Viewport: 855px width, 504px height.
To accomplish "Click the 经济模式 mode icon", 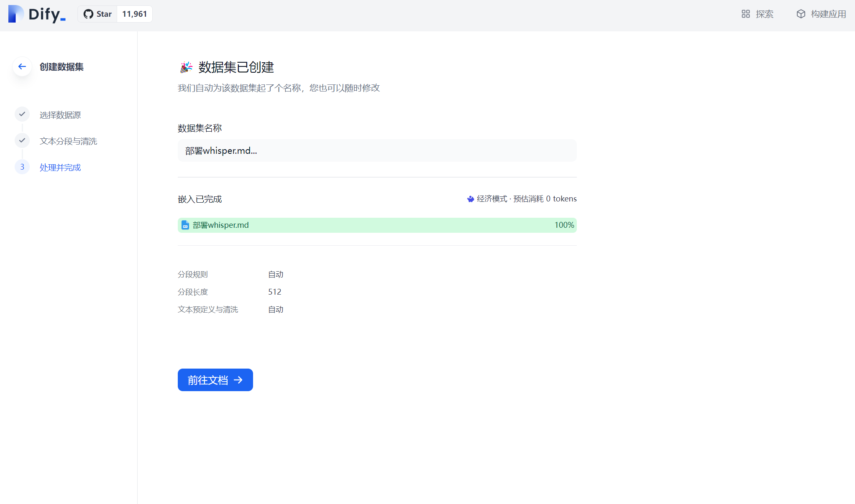I will tap(471, 199).
